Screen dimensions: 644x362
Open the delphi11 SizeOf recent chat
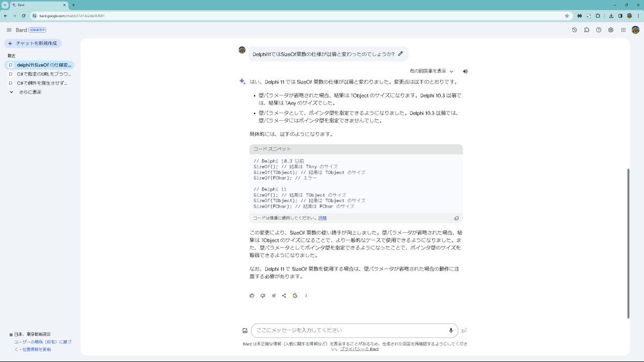coord(39,65)
